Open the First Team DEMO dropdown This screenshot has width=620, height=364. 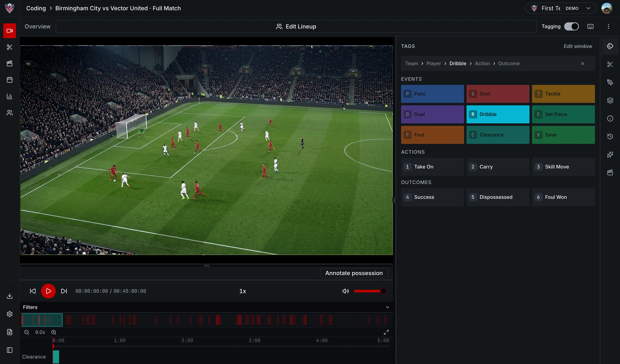pos(561,8)
